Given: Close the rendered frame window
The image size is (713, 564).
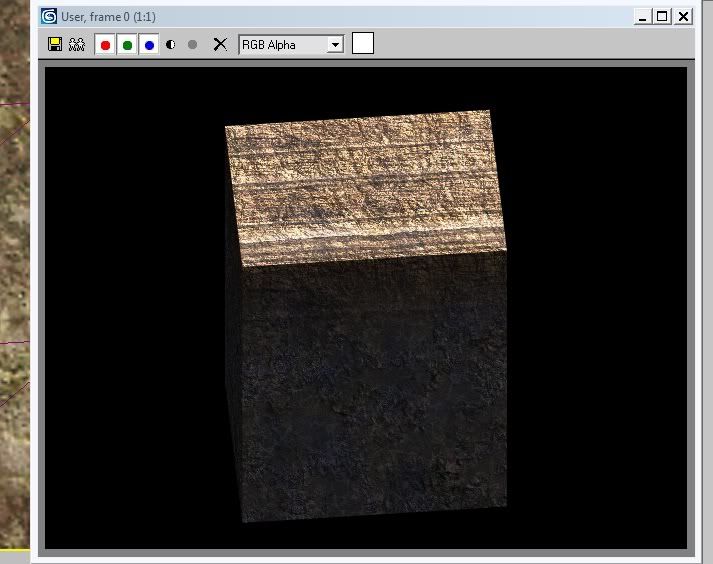Looking at the screenshot, I should pyautogui.click(x=683, y=17).
